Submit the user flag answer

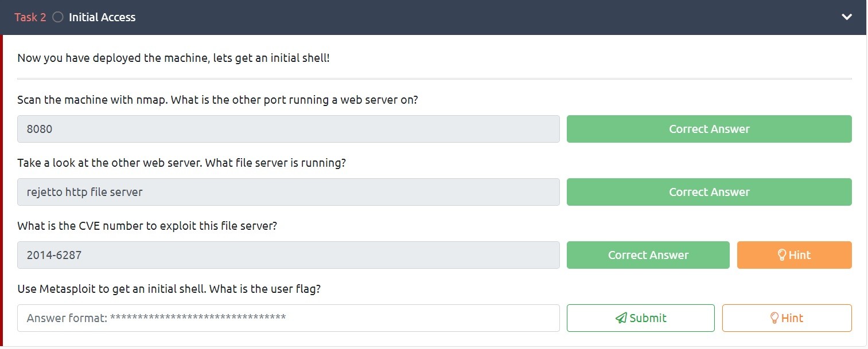640,318
